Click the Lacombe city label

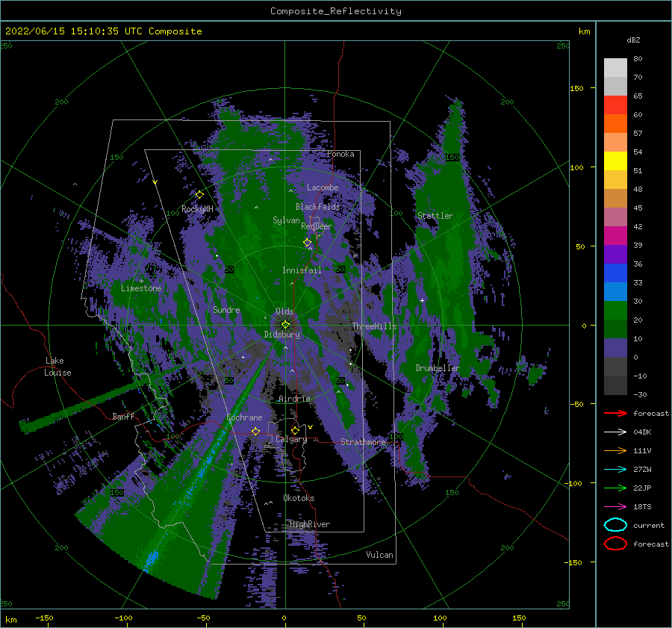(x=323, y=187)
